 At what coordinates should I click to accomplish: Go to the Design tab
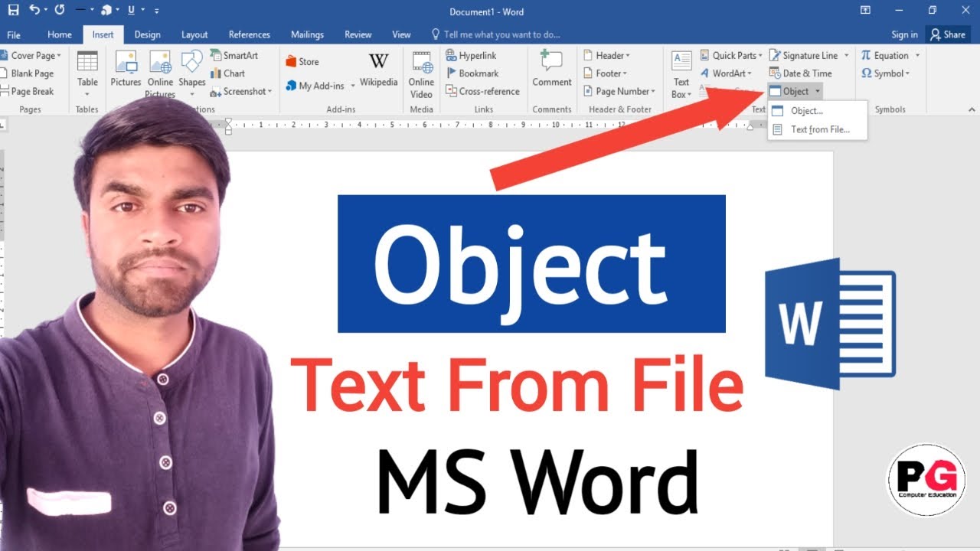[147, 34]
